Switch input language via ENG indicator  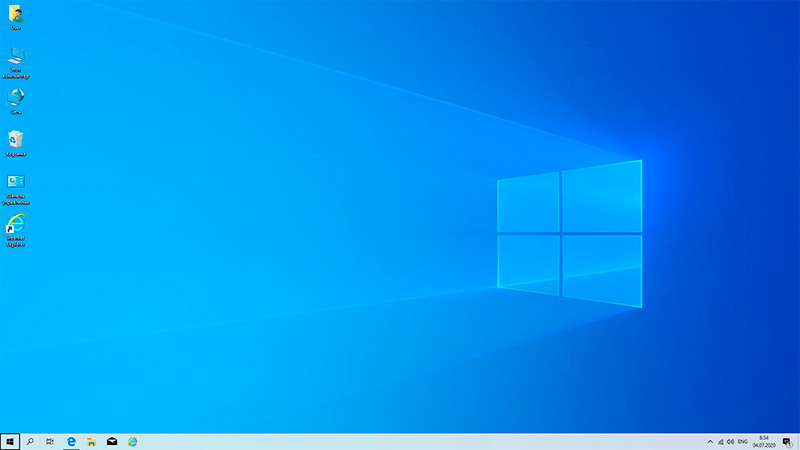point(743,441)
